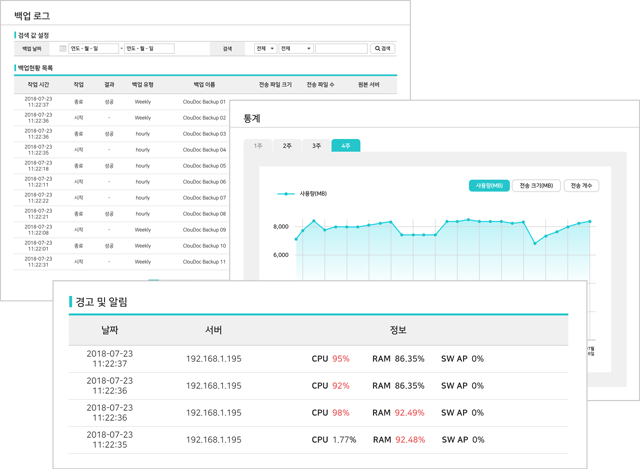This screenshot has height=469, width=640.
Task: Select the active 4주 tab
Action: [345, 146]
